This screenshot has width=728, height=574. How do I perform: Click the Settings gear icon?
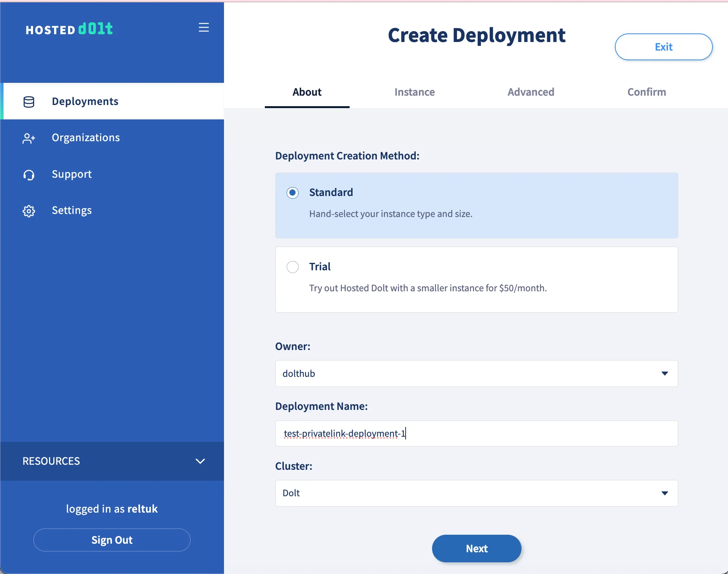tap(28, 211)
